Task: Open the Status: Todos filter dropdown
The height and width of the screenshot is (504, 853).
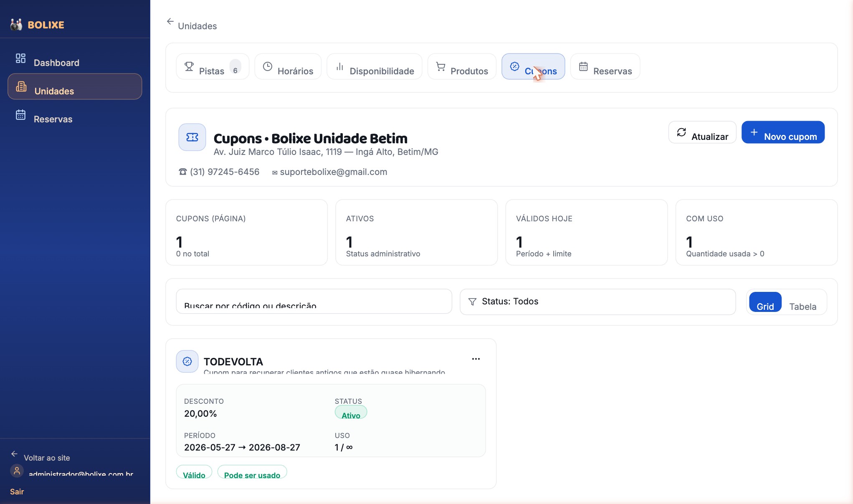Action: point(597,301)
